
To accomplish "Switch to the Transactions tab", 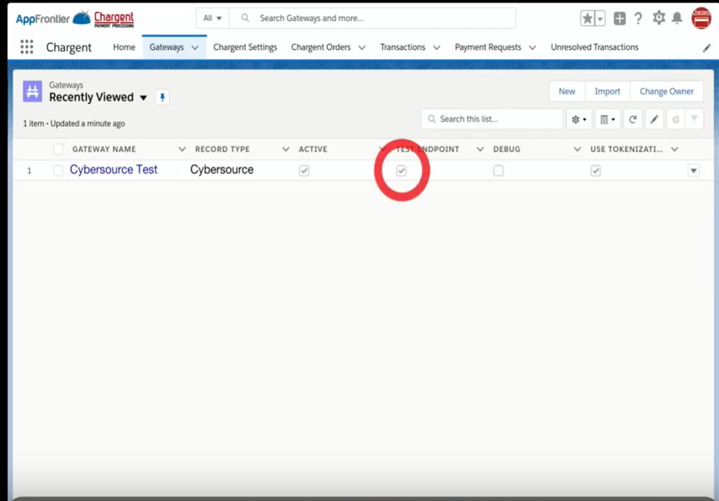I will pyautogui.click(x=403, y=47).
